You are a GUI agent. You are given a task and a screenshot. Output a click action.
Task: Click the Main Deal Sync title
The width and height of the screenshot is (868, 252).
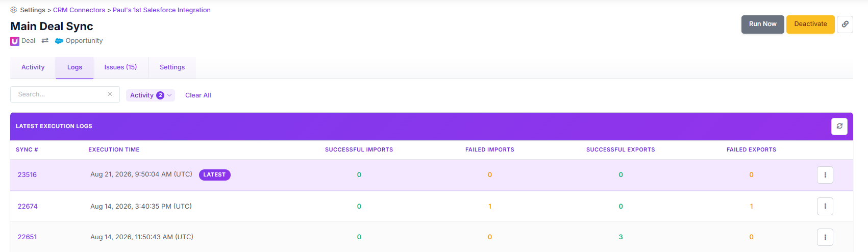(x=52, y=27)
